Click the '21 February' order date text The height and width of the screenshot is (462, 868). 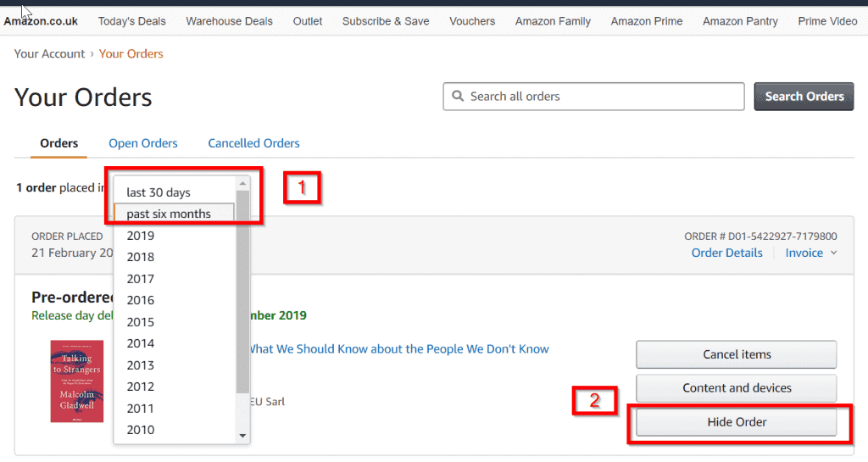click(x=72, y=253)
